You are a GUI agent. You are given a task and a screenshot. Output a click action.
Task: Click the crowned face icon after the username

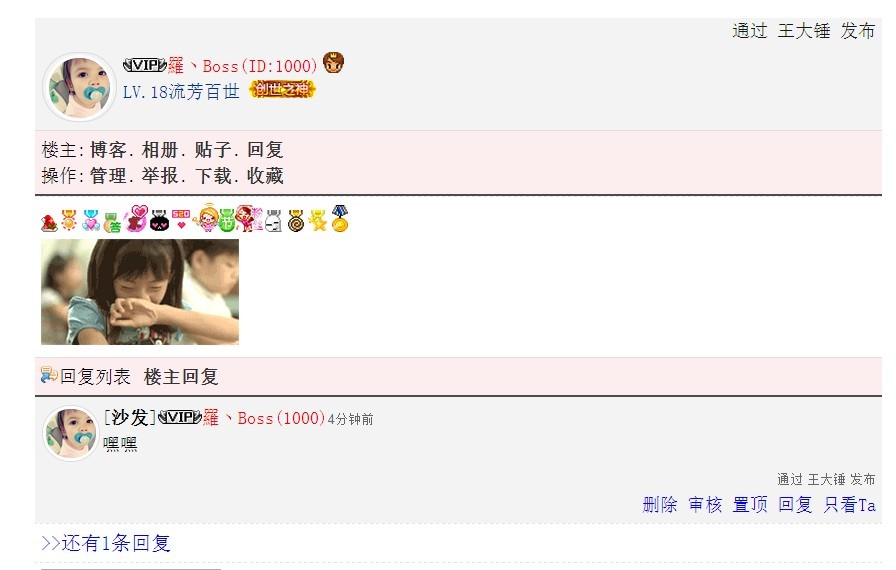click(x=334, y=63)
